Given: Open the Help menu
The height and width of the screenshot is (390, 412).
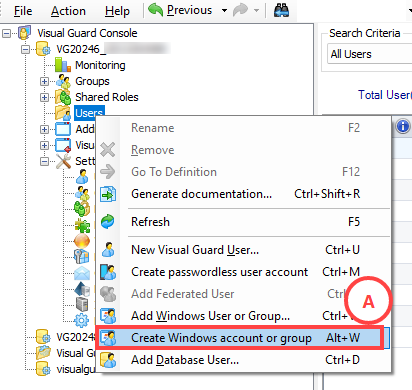Looking at the screenshot, I should click(117, 11).
